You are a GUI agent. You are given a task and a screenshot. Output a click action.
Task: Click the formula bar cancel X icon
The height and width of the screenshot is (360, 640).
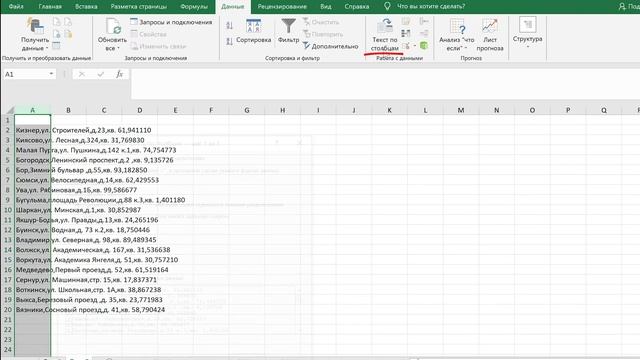point(82,74)
